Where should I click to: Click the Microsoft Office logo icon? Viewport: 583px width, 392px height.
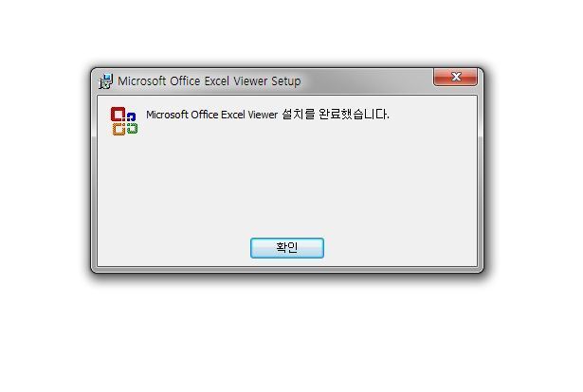[124, 121]
